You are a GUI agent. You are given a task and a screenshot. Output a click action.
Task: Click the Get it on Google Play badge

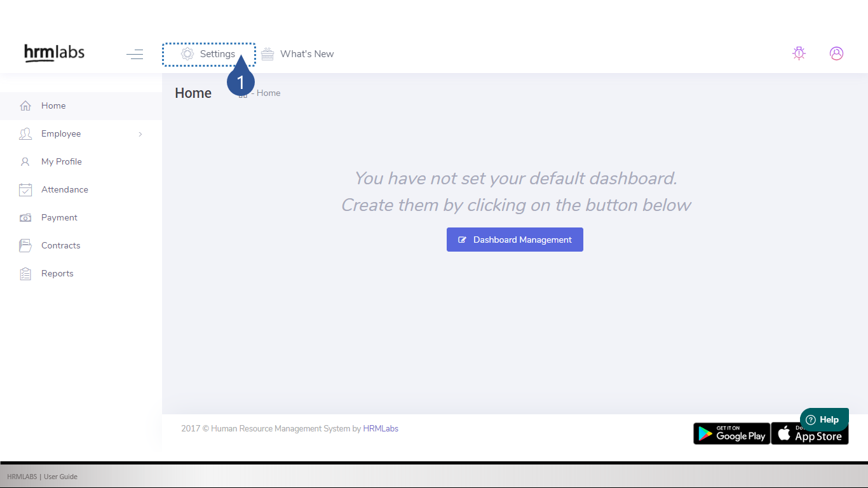[x=731, y=433]
